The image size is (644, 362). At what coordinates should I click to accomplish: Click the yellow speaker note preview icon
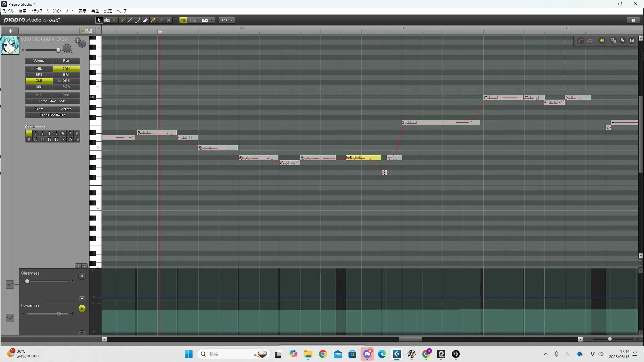[602, 41]
